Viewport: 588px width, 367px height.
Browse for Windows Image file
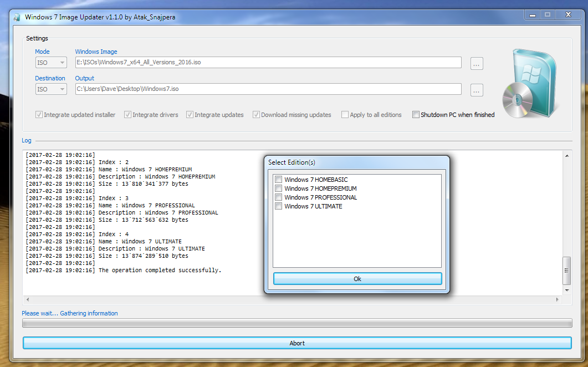pyautogui.click(x=477, y=64)
